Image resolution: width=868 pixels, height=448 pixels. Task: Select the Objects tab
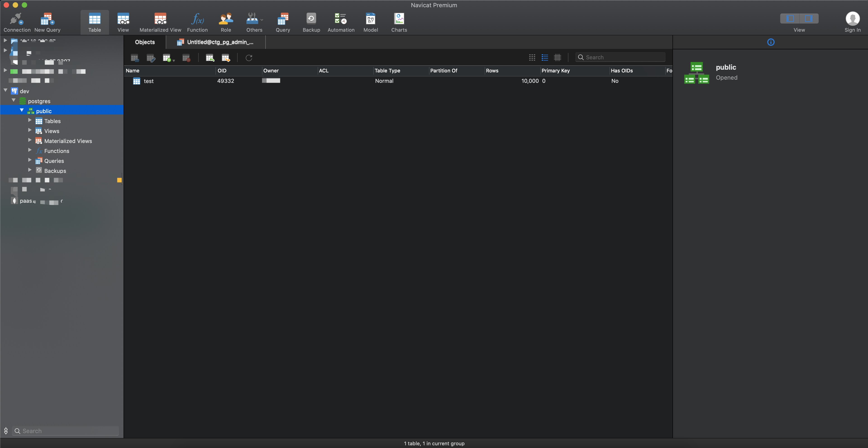tap(145, 42)
